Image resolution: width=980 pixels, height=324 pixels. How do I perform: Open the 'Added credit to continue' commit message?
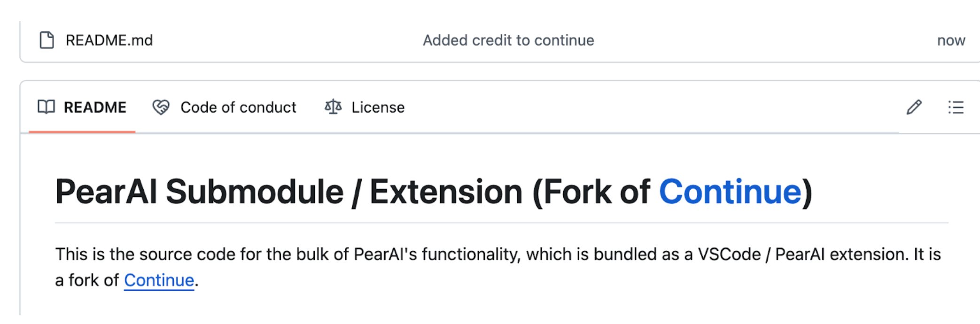tap(508, 40)
